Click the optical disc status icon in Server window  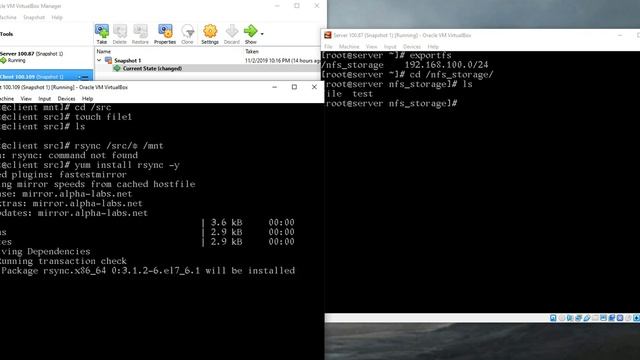[562, 318]
